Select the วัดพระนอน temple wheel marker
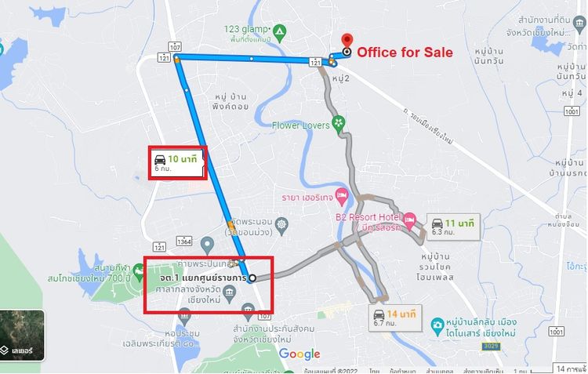The height and width of the screenshot is (374, 588). click(x=281, y=226)
